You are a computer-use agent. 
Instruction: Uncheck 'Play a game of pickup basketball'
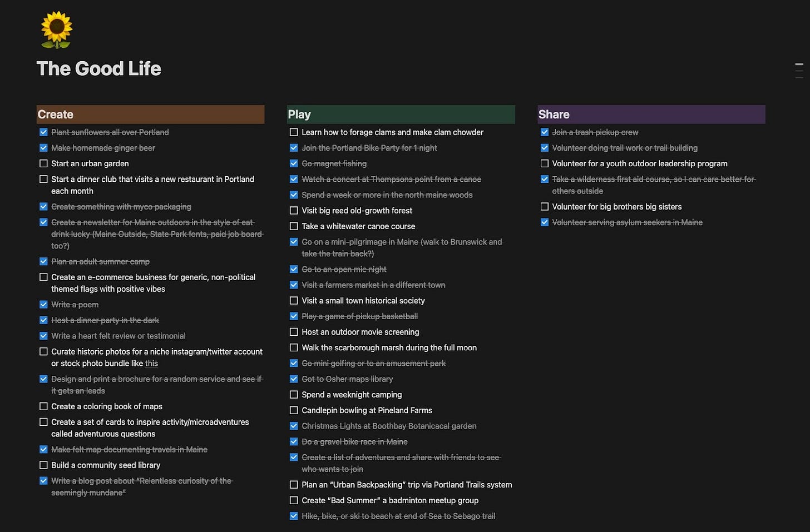pos(294,316)
